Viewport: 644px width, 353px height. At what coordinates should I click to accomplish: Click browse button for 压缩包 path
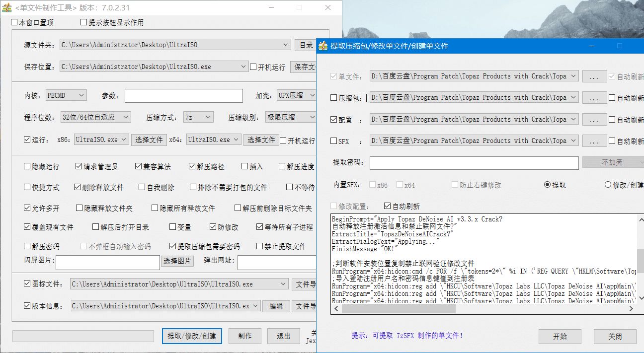594,98
